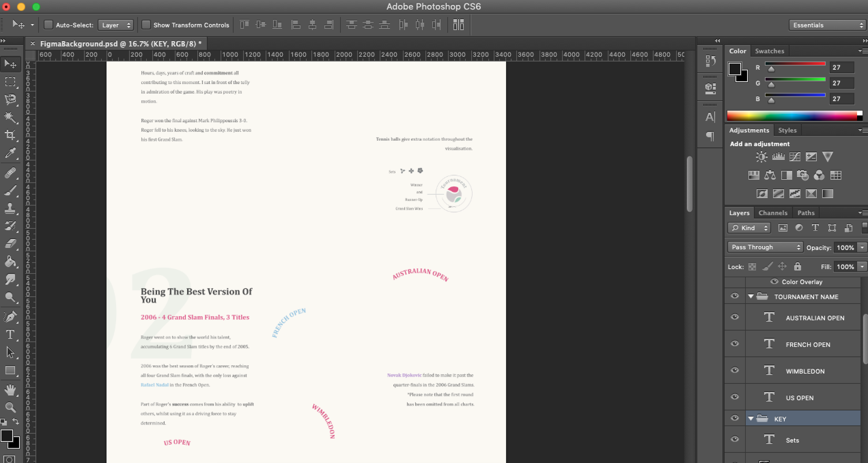
Task: Select the Clone Stamp tool
Action: pyautogui.click(x=10, y=208)
